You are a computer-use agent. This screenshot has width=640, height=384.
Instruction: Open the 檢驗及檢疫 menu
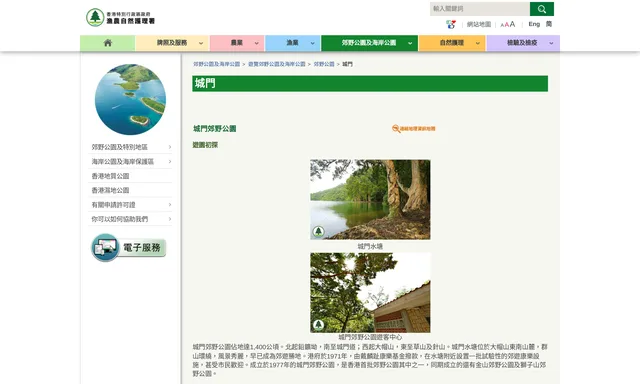point(522,43)
